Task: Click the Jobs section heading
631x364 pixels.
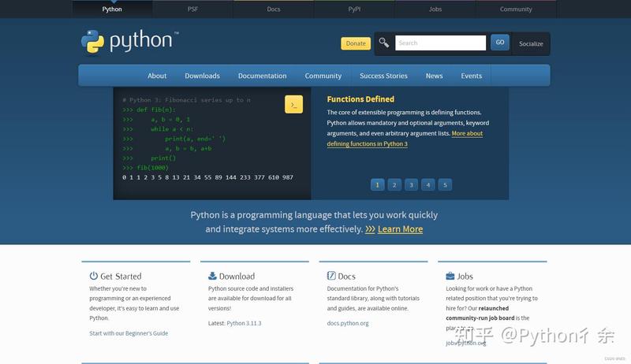Action: tap(465, 276)
